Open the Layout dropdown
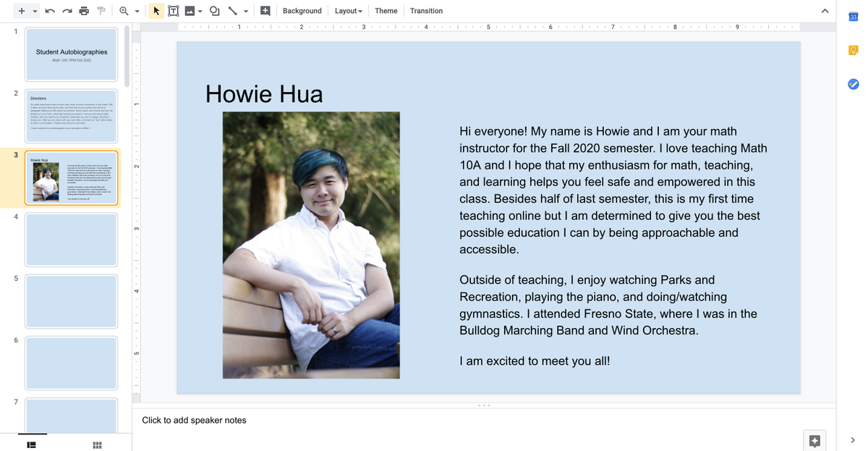The image size is (868, 451). [x=348, y=10]
